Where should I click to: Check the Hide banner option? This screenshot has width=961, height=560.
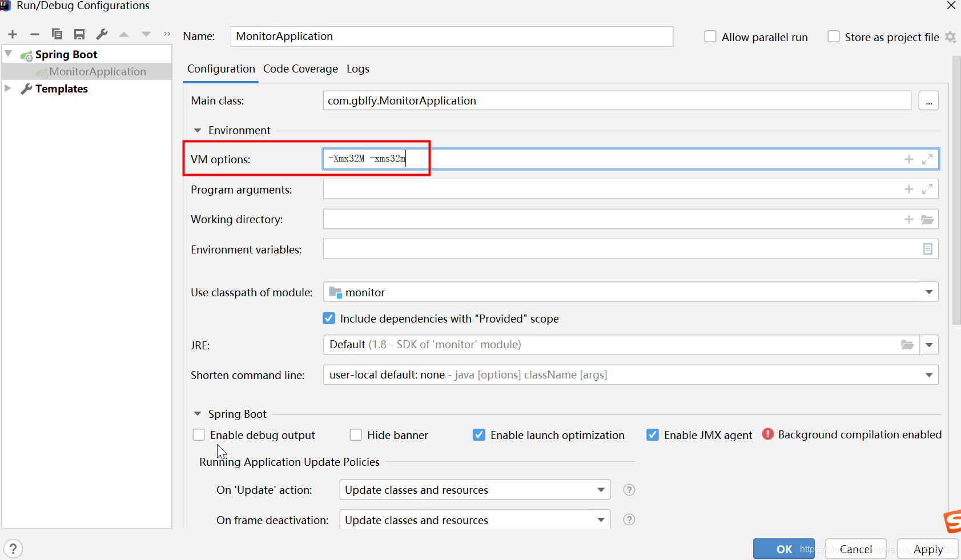tap(356, 435)
